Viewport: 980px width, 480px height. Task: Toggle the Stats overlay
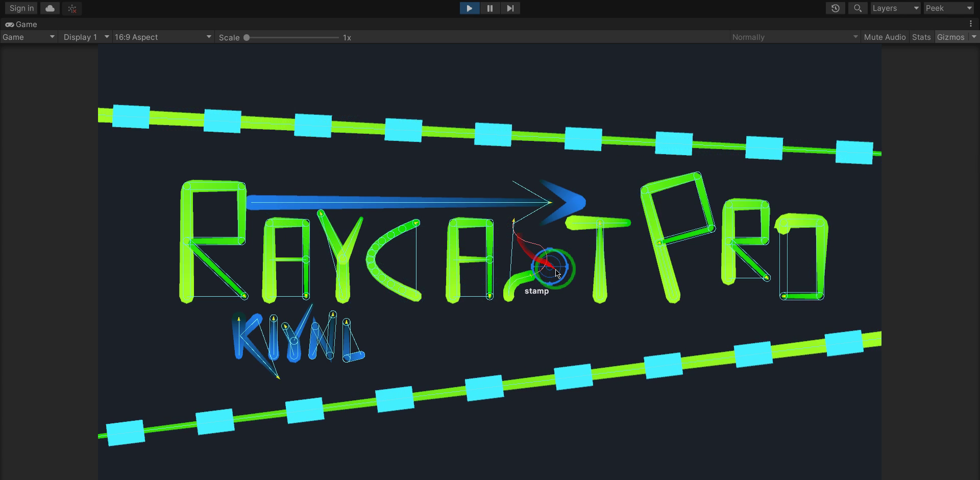pyautogui.click(x=921, y=37)
